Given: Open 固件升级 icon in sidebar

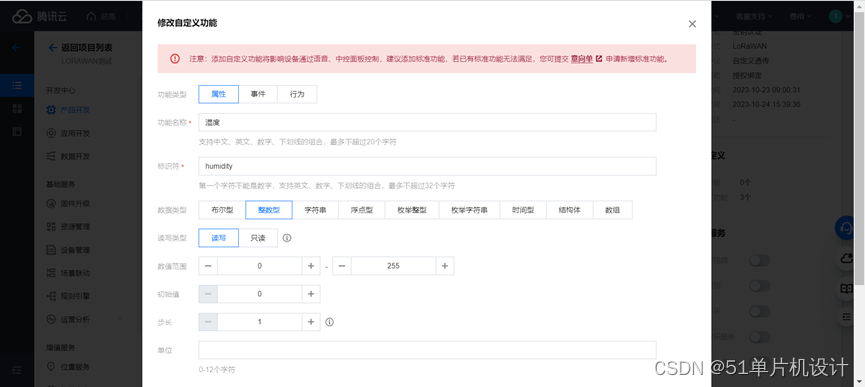Looking at the screenshot, I should 51,203.
